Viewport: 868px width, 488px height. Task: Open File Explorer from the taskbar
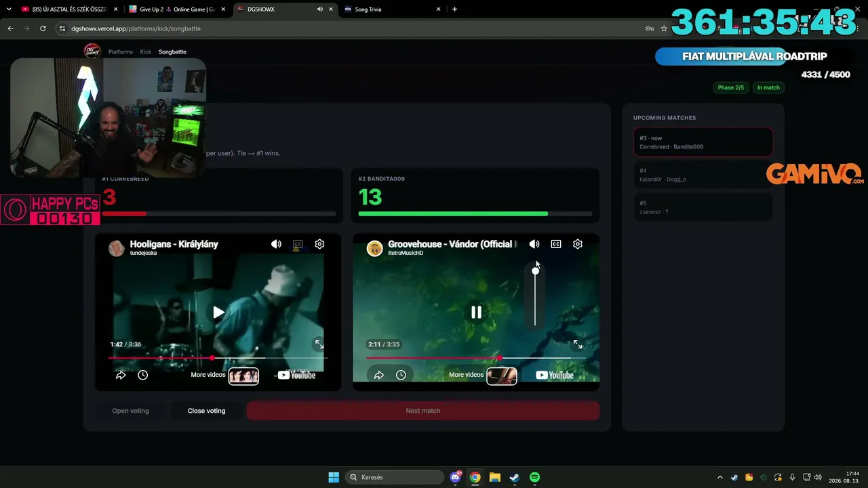495,477
